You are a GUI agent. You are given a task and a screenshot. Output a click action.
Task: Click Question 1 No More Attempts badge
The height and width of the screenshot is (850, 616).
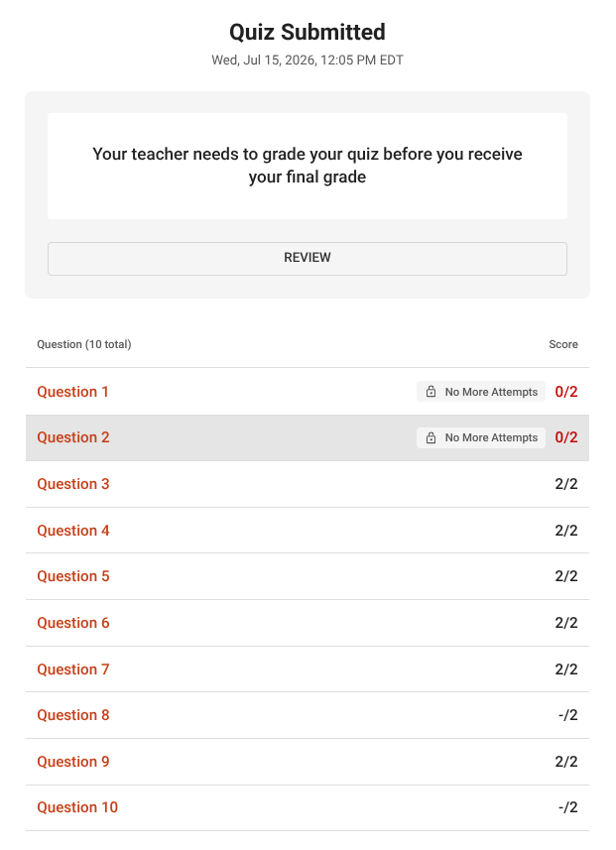point(481,392)
